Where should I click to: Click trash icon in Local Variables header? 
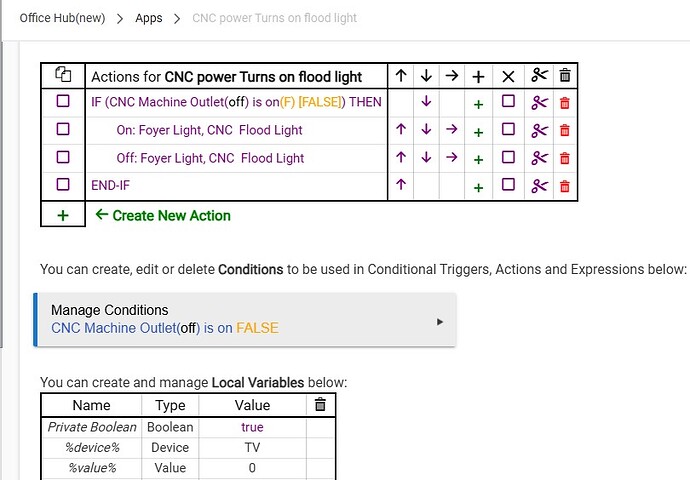tap(320, 405)
